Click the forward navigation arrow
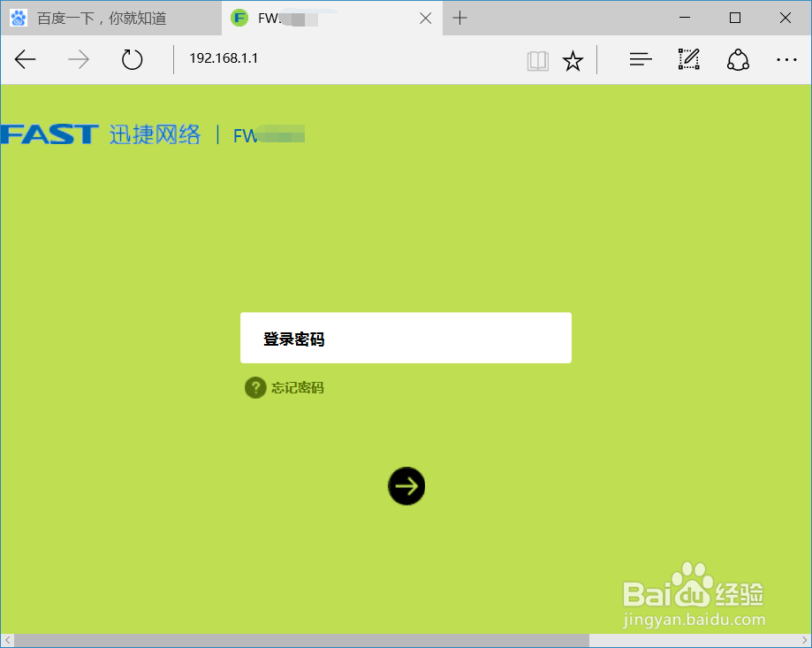This screenshot has height=648, width=812. click(x=78, y=59)
